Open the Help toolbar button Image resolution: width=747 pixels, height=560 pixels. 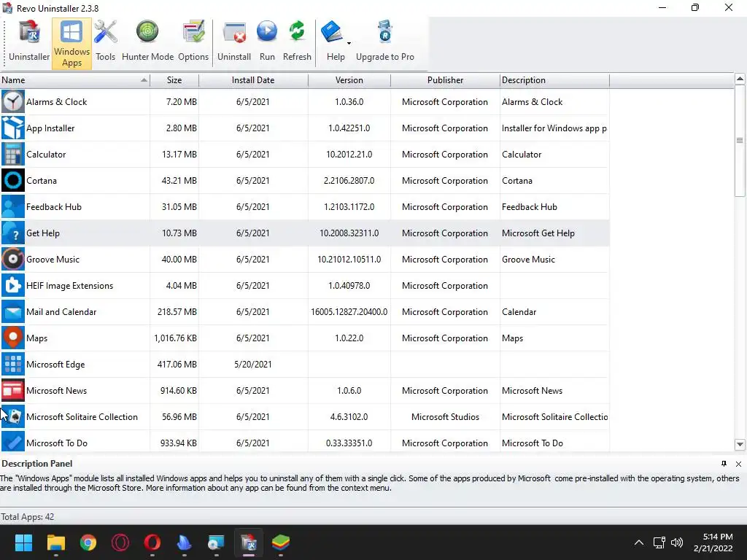[x=335, y=42]
